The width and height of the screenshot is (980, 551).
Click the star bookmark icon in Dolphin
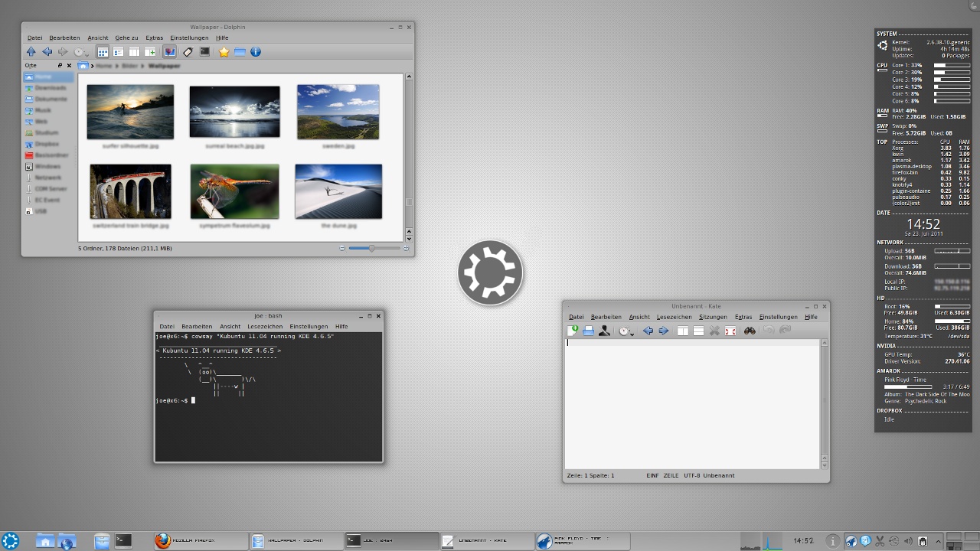(224, 52)
